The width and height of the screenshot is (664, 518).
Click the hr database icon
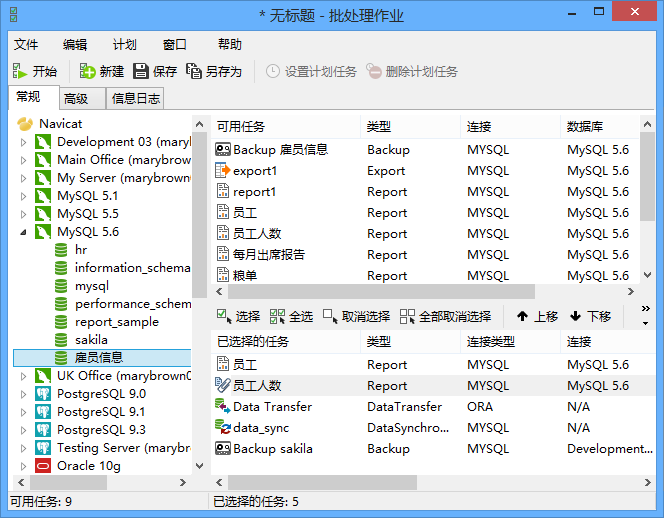(61, 250)
